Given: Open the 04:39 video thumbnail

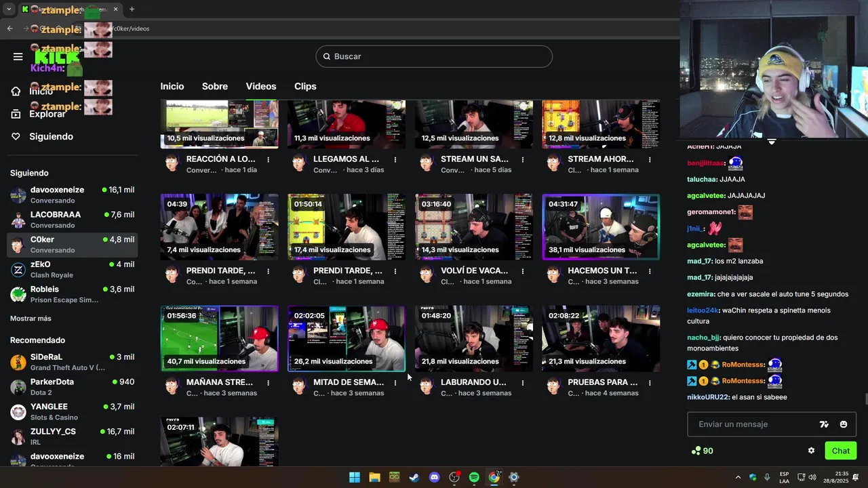Looking at the screenshot, I should [x=219, y=227].
